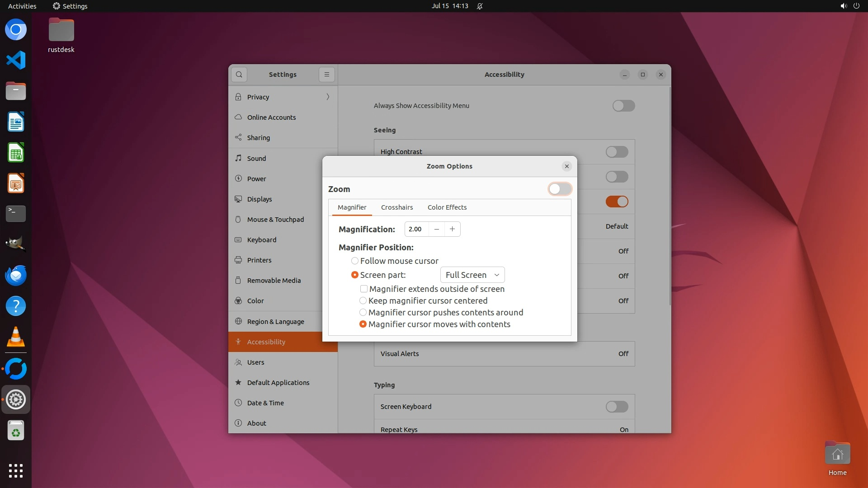This screenshot has width=868, height=488.
Task: Select Follow mouse cursor radio button
Action: pyautogui.click(x=355, y=261)
